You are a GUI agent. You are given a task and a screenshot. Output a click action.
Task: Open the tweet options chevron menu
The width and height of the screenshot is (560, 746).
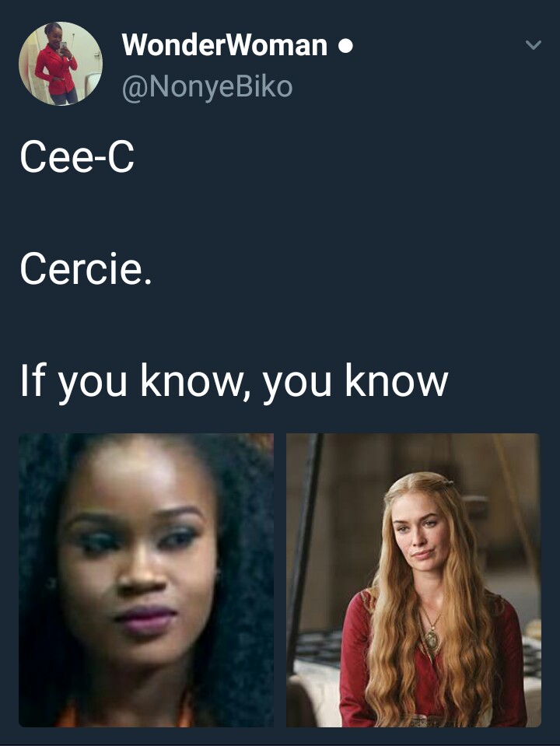coord(534,45)
